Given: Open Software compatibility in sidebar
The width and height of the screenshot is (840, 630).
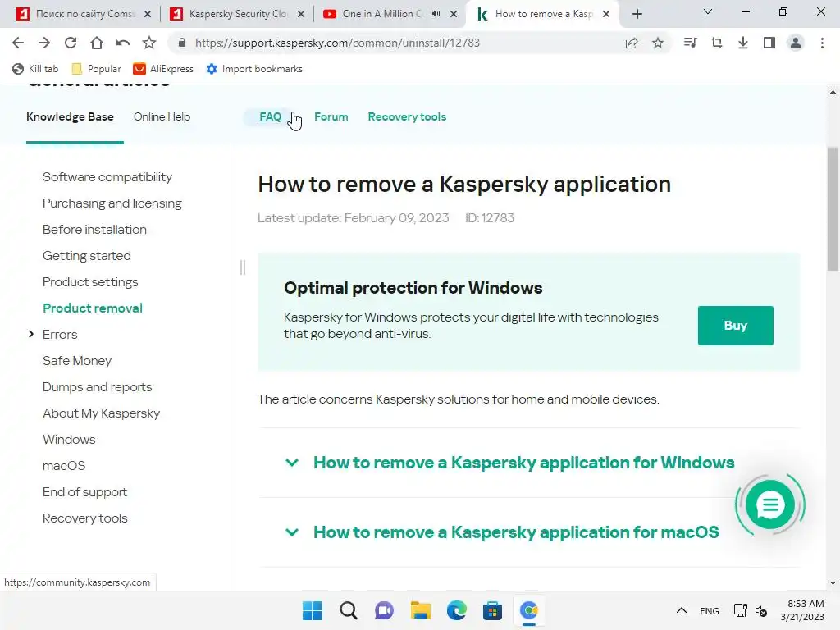Looking at the screenshot, I should pos(107,177).
